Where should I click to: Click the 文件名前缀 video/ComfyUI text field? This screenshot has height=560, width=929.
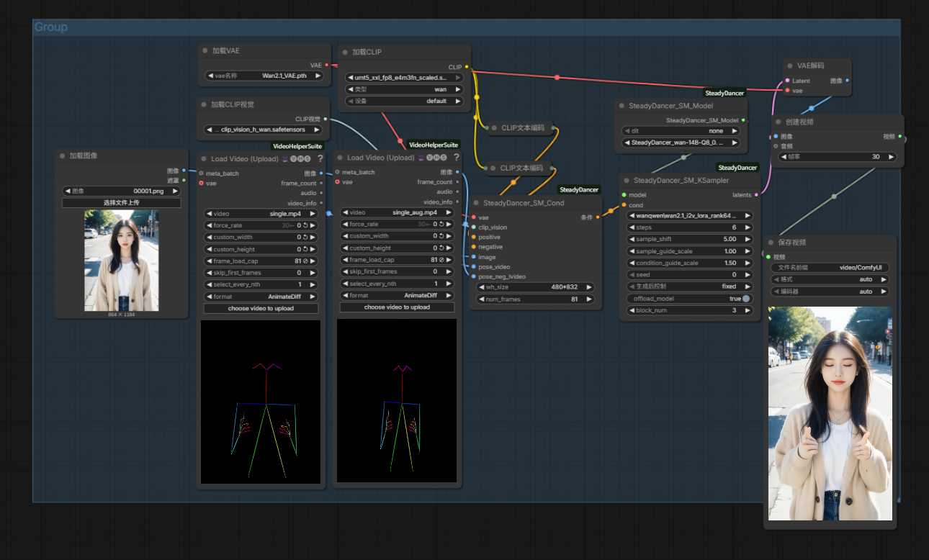point(829,268)
